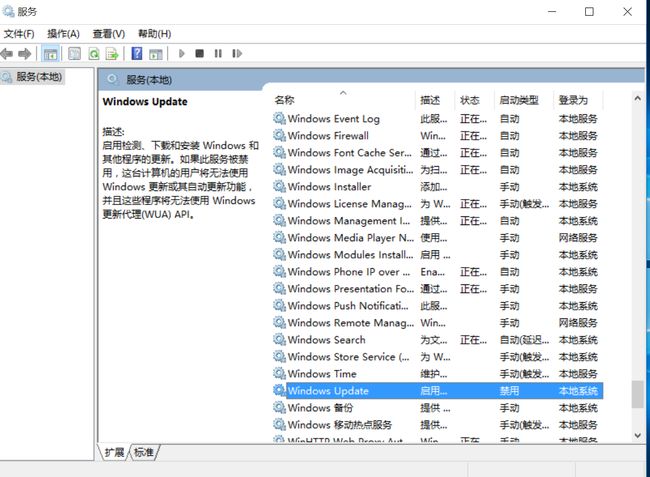Switch to the 标准 tab
The image size is (650, 477).
pyautogui.click(x=144, y=452)
